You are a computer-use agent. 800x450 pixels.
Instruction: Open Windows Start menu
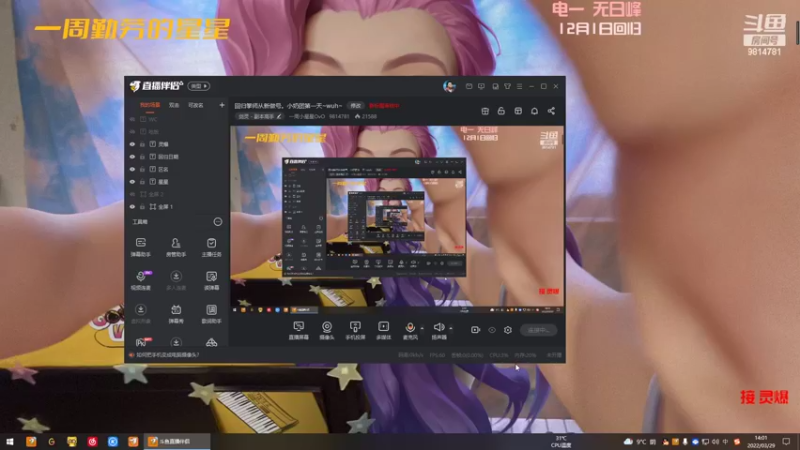point(10,442)
